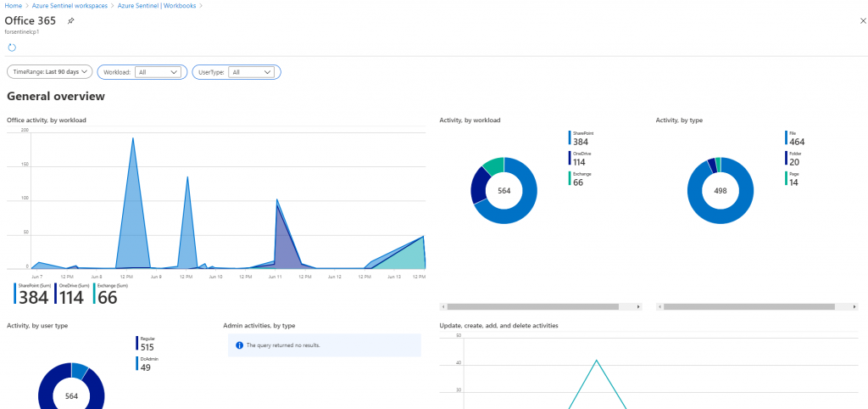
Task: Go to Azure Sentinel workspaces breadcrumb
Action: click(70, 6)
